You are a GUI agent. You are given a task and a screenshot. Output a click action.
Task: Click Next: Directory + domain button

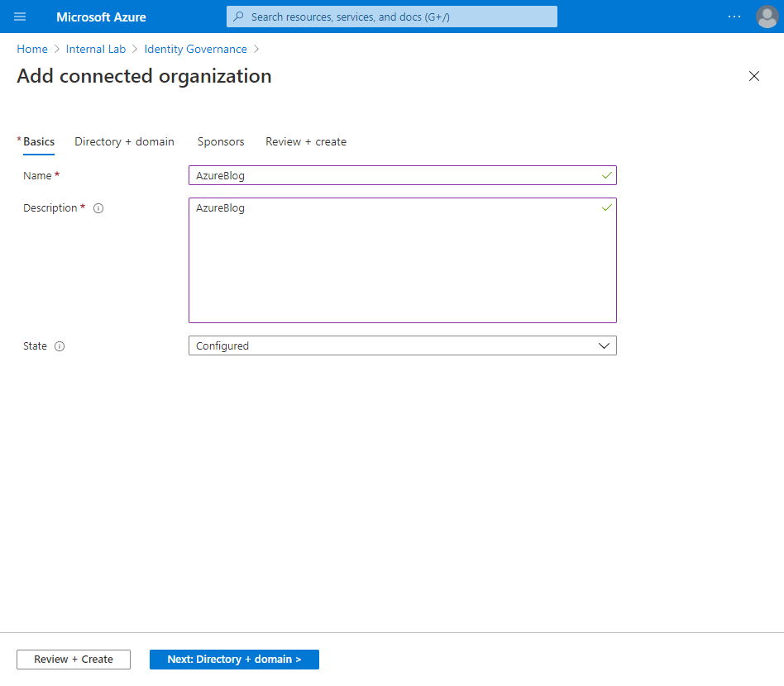tap(234, 659)
